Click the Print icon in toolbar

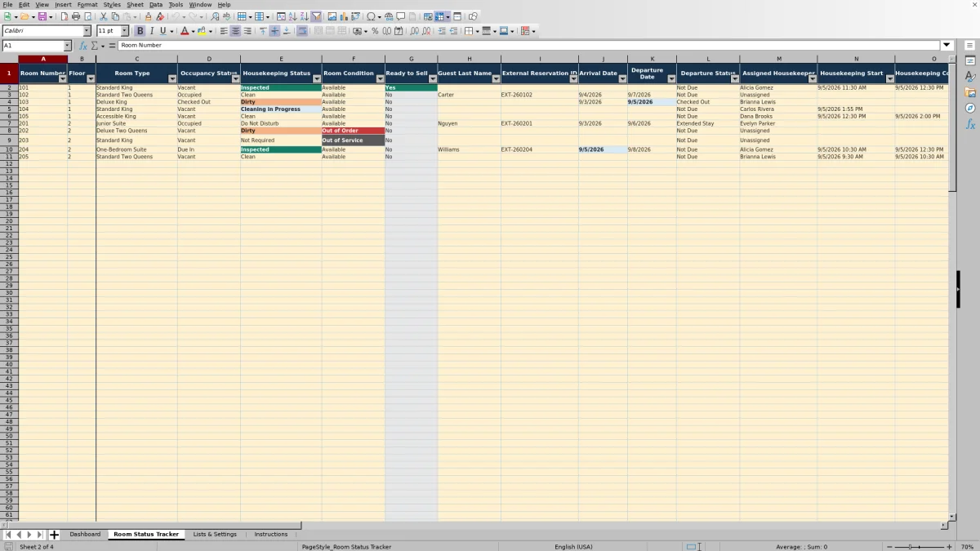point(76,16)
